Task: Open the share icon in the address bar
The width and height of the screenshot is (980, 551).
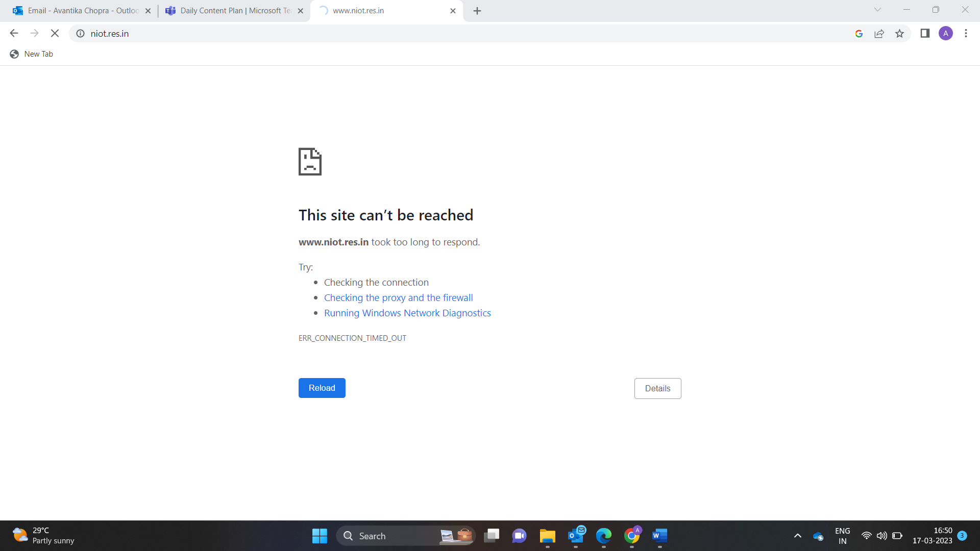Action: pyautogui.click(x=879, y=33)
